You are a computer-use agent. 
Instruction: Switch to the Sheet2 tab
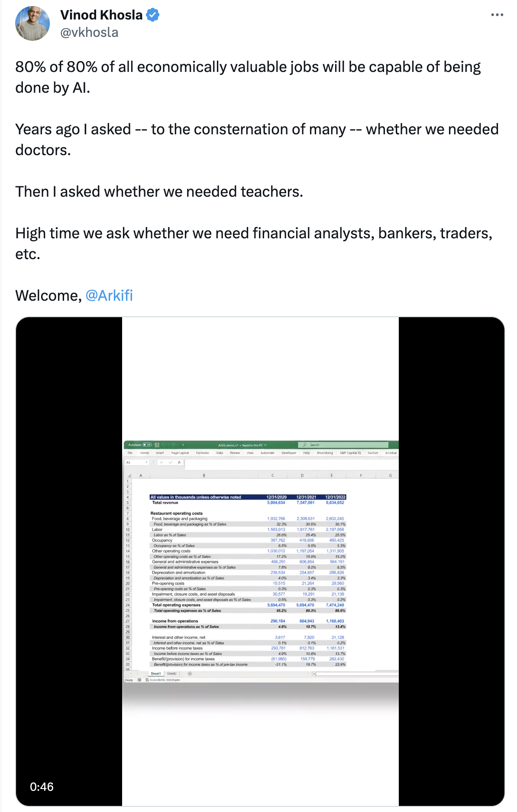[171, 674]
